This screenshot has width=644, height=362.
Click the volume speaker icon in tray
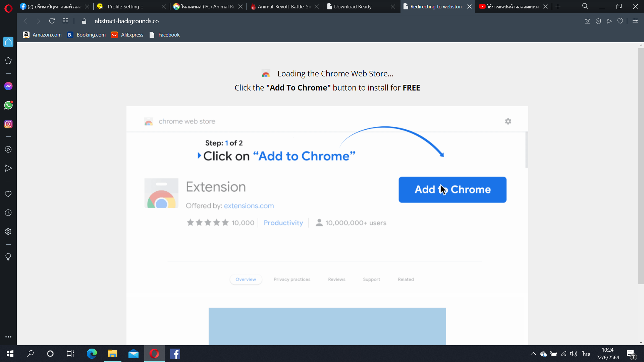point(574,354)
